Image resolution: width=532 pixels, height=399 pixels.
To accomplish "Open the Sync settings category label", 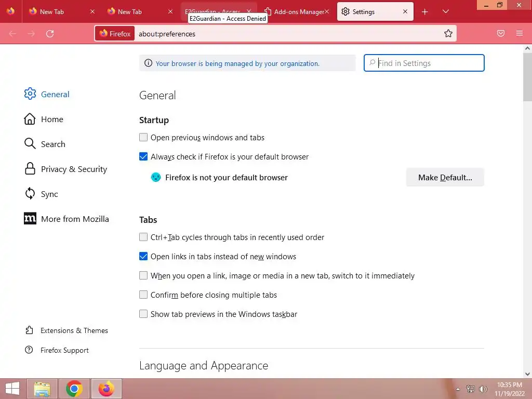I will coord(49,194).
